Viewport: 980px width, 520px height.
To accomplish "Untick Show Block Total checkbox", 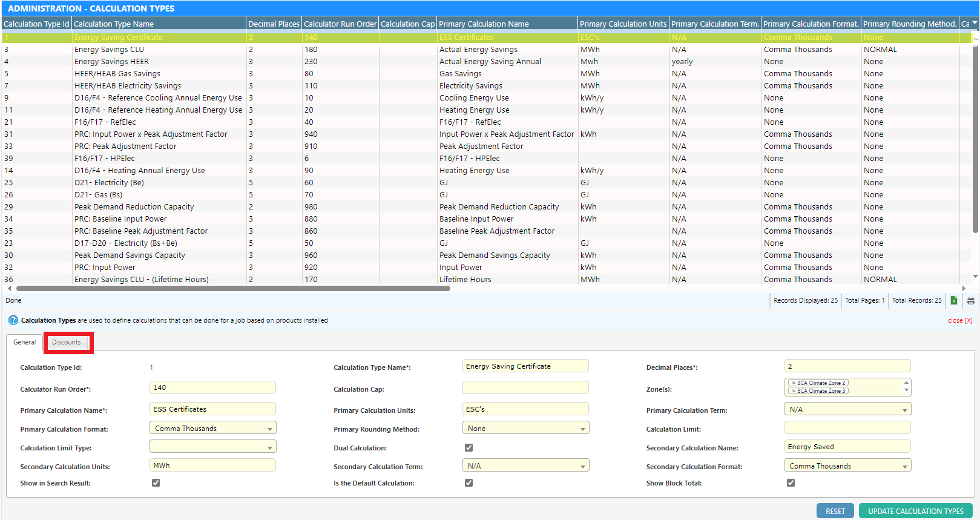I will click(x=791, y=483).
